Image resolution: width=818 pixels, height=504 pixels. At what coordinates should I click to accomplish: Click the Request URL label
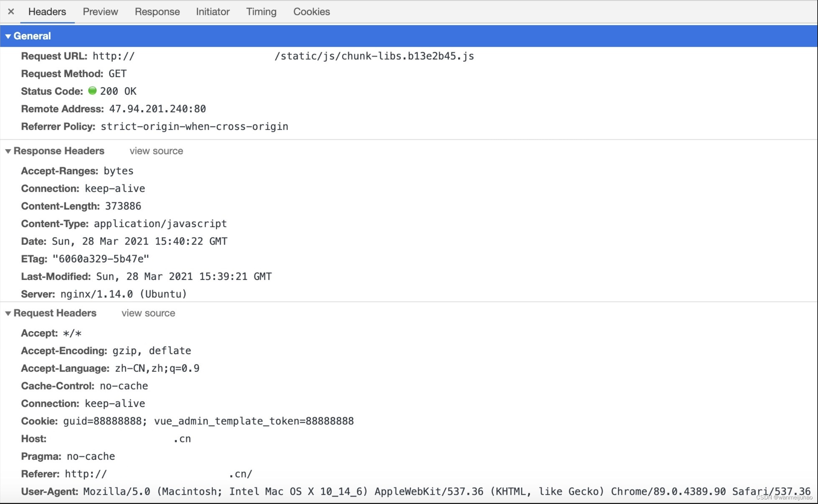point(54,56)
